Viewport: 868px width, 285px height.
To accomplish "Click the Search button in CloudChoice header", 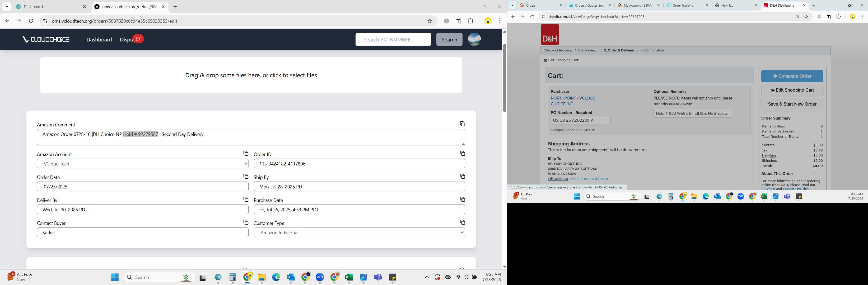I will tap(449, 39).
